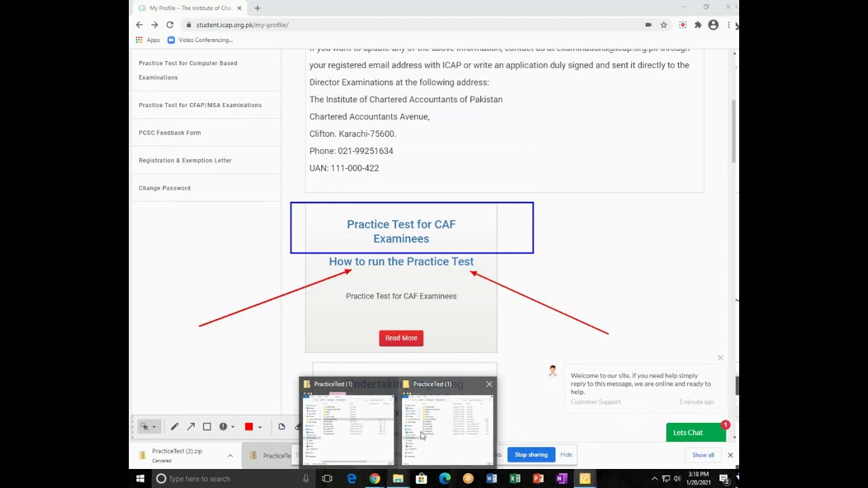Open the Windows Start menu
This screenshot has width=868, height=488.
pyautogui.click(x=140, y=479)
